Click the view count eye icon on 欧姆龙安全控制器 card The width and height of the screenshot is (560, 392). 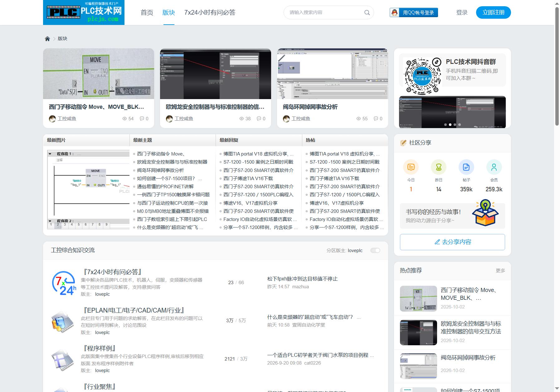coord(241,119)
